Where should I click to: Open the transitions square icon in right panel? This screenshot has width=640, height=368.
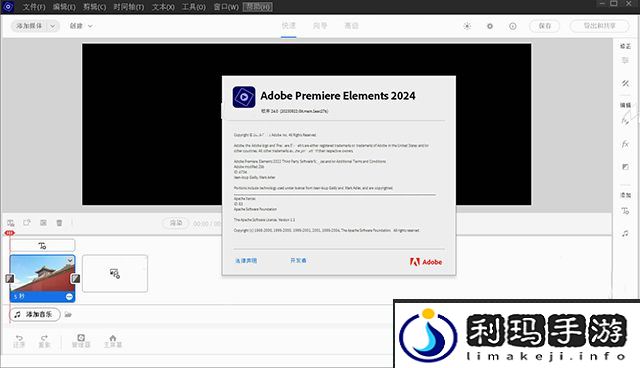(x=625, y=166)
